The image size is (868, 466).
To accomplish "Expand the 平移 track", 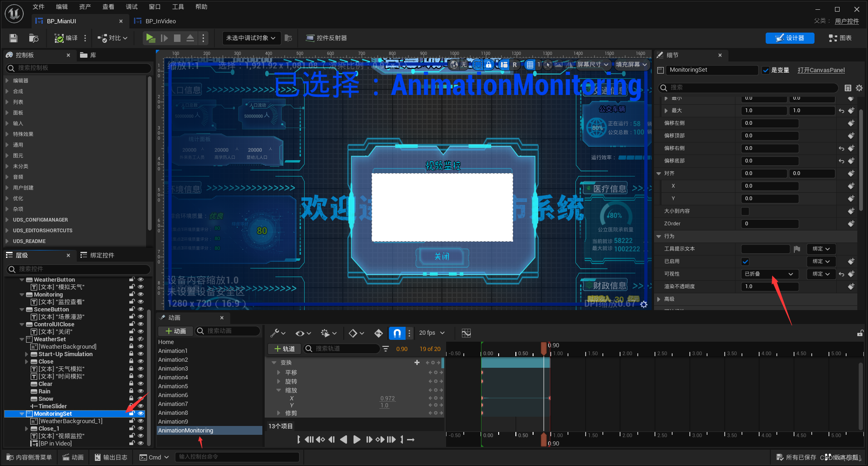I will click(x=279, y=372).
